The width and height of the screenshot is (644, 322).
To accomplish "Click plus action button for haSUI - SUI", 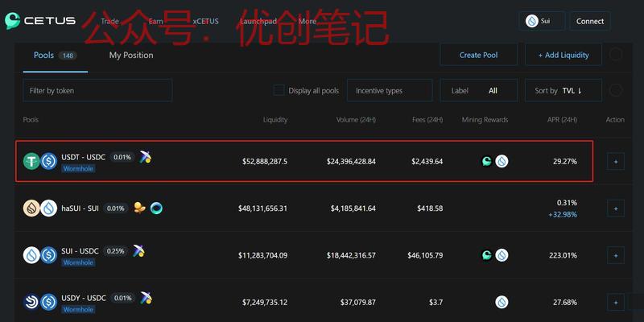I will tap(616, 208).
